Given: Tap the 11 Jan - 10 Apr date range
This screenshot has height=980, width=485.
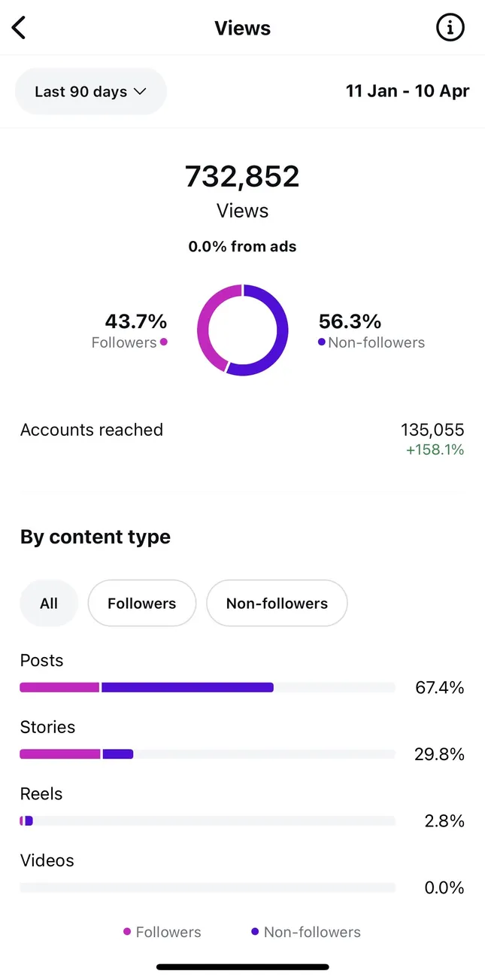Looking at the screenshot, I should pos(408,91).
